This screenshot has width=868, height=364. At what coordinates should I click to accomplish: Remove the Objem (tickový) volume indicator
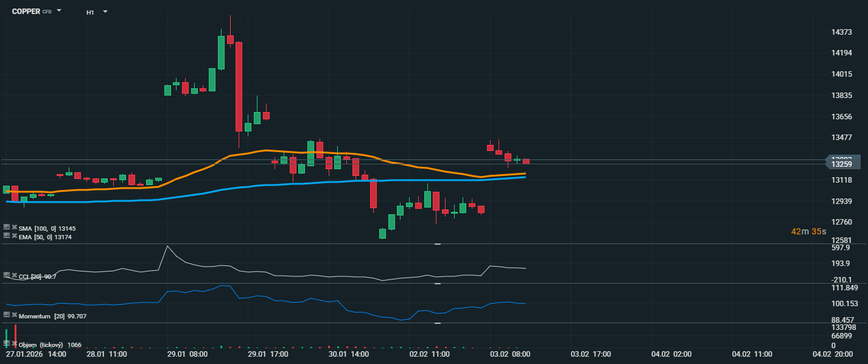coord(14,343)
